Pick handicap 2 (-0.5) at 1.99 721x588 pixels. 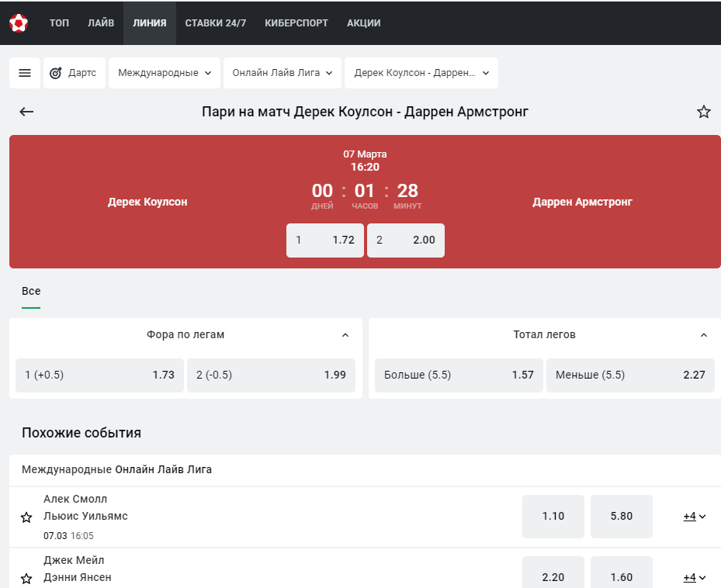272,375
